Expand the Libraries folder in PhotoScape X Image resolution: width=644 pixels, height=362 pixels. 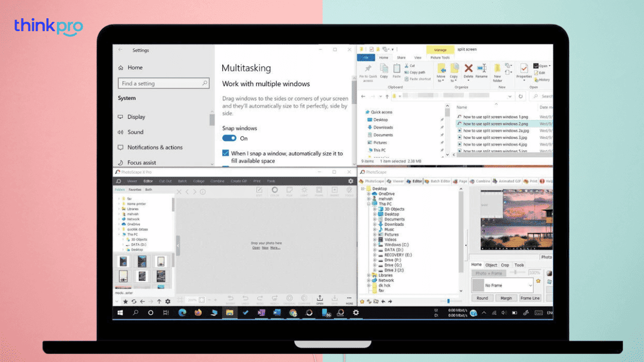pos(119,209)
